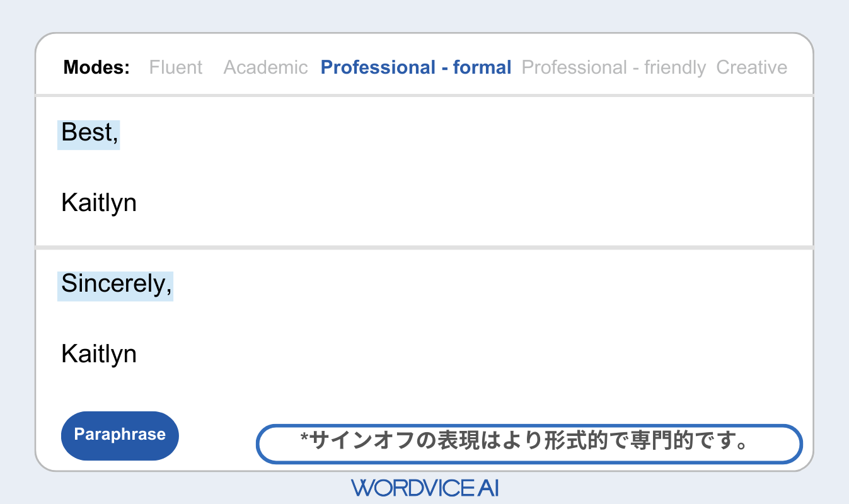Screen dimensions: 849x504
Task: Click the highlighted word "Best,"
Action: pyautogui.click(x=89, y=134)
